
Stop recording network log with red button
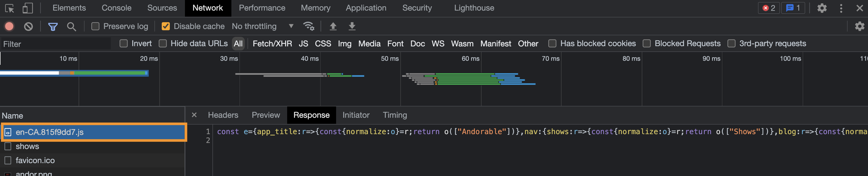[9, 26]
